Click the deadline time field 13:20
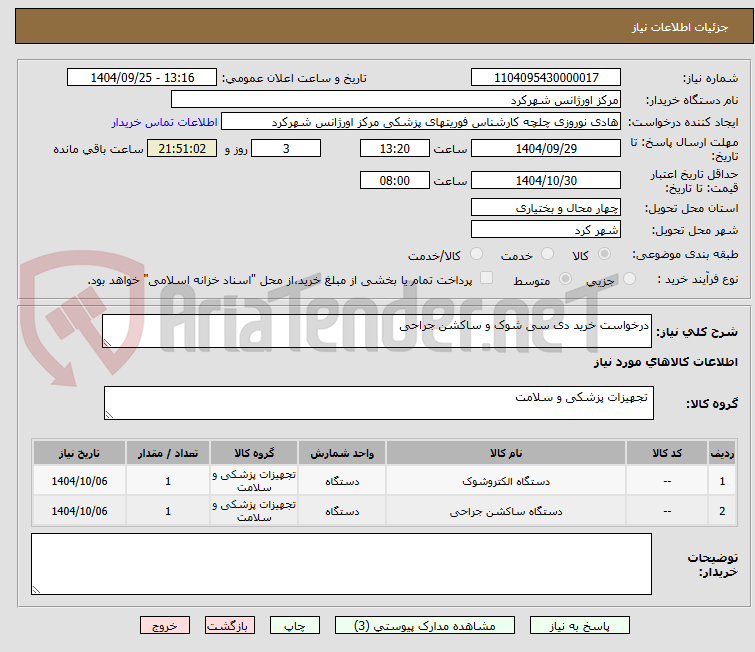This screenshot has width=755, height=652. [395, 148]
